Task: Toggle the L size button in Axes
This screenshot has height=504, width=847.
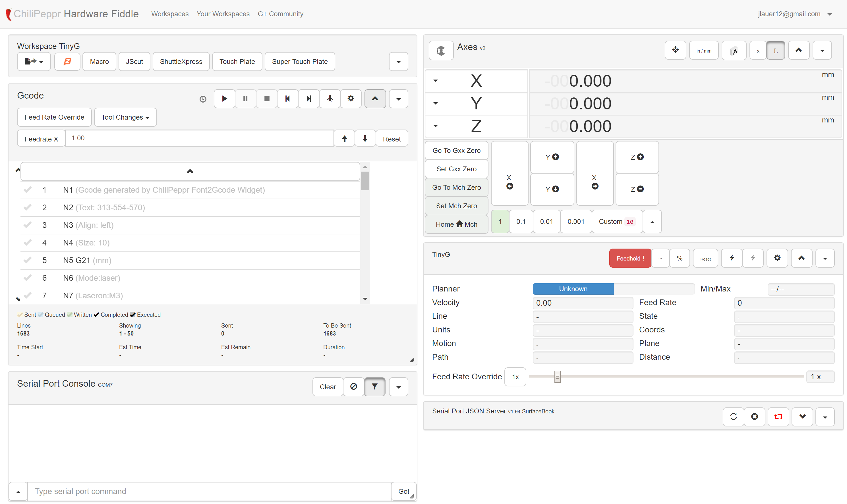Action: click(775, 51)
